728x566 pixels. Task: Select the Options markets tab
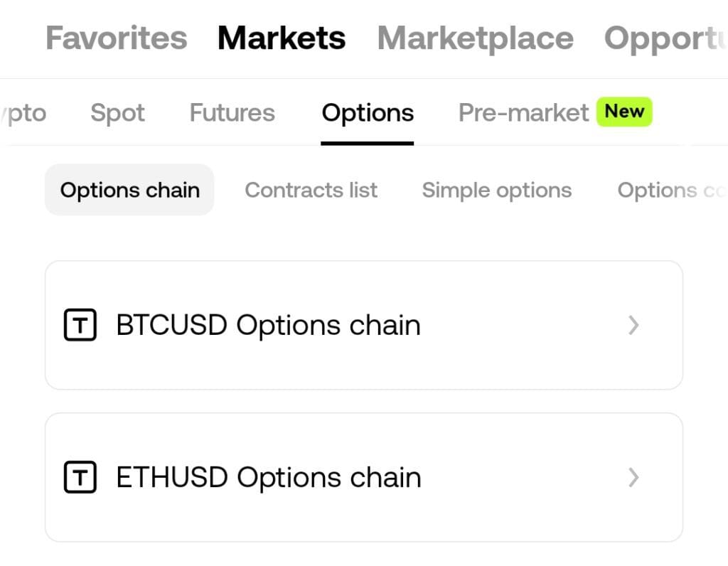[x=368, y=113]
